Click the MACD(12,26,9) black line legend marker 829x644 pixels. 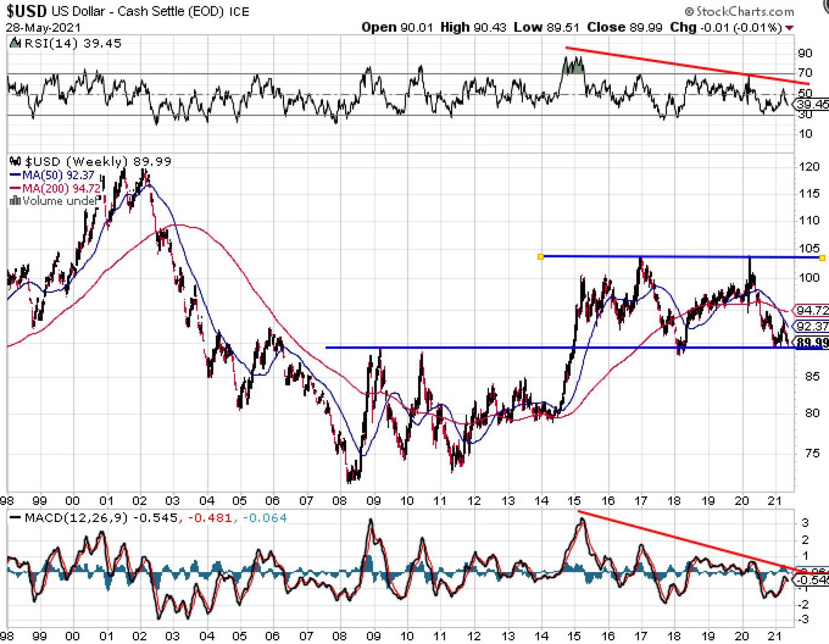coord(15,518)
